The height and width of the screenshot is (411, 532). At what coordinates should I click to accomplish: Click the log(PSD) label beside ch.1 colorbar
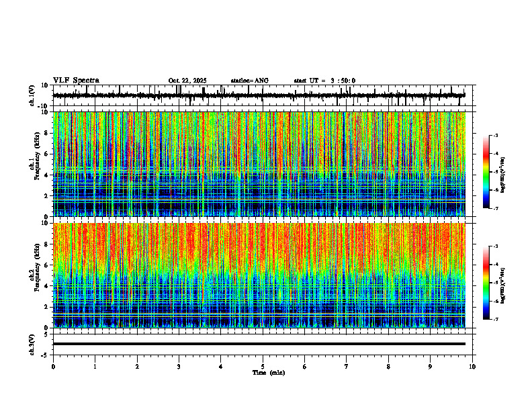pyautogui.click(x=503, y=175)
